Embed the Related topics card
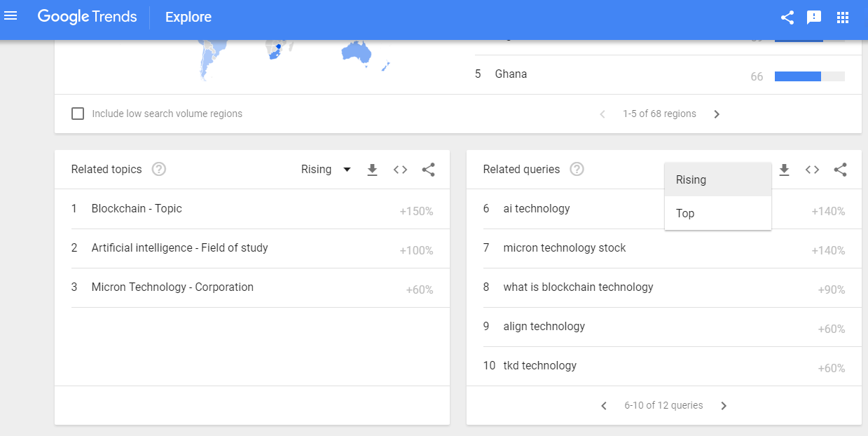The image size is (868, 436). 400,170
